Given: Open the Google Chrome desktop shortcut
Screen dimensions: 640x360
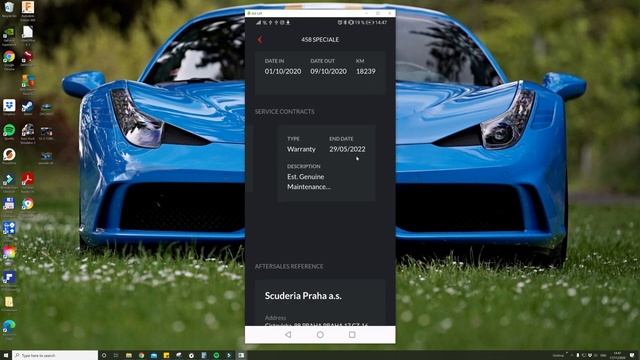Looking at the screenshot, I should point(9,60).
